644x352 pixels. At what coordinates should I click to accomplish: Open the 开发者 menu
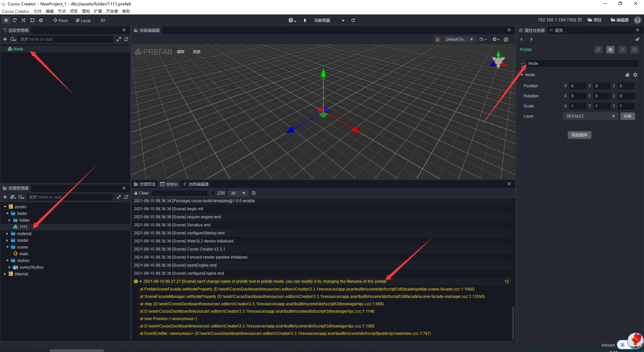[x=112, y=11]
